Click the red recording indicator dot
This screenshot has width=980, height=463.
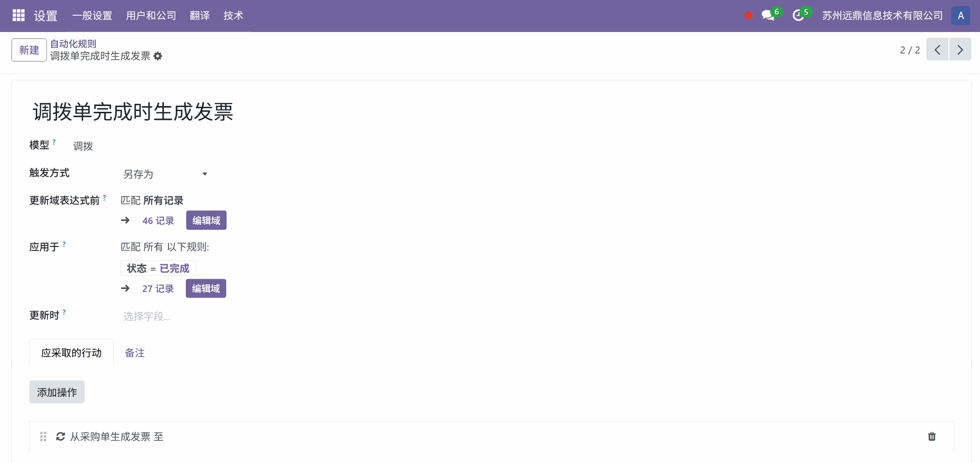748,15
